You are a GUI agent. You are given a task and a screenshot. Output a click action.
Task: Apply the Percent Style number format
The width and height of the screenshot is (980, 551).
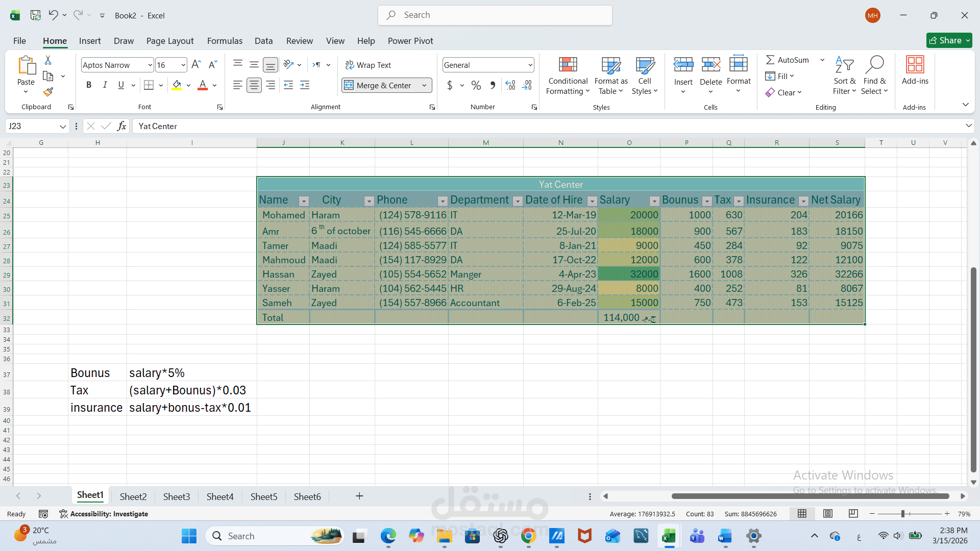pyautogui.click(x=476, y=85)
